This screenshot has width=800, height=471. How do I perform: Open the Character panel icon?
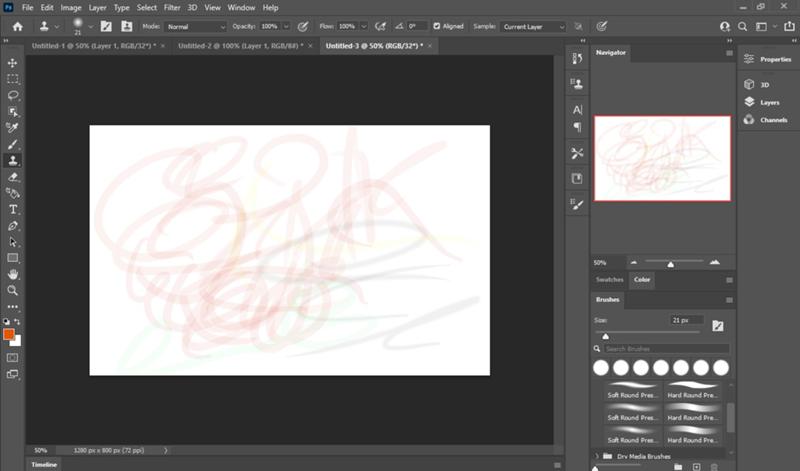click(x=578, y=109)
